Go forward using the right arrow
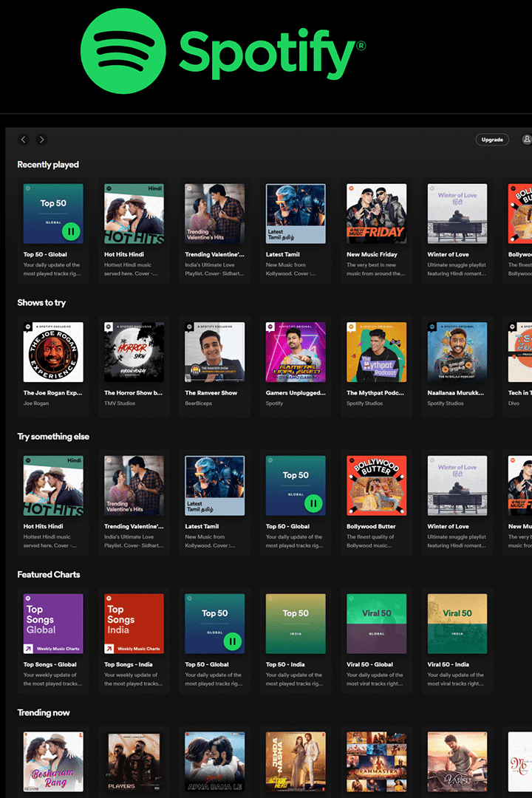The height and width of the screenshot is (798, 532). [x=41, y=139]
